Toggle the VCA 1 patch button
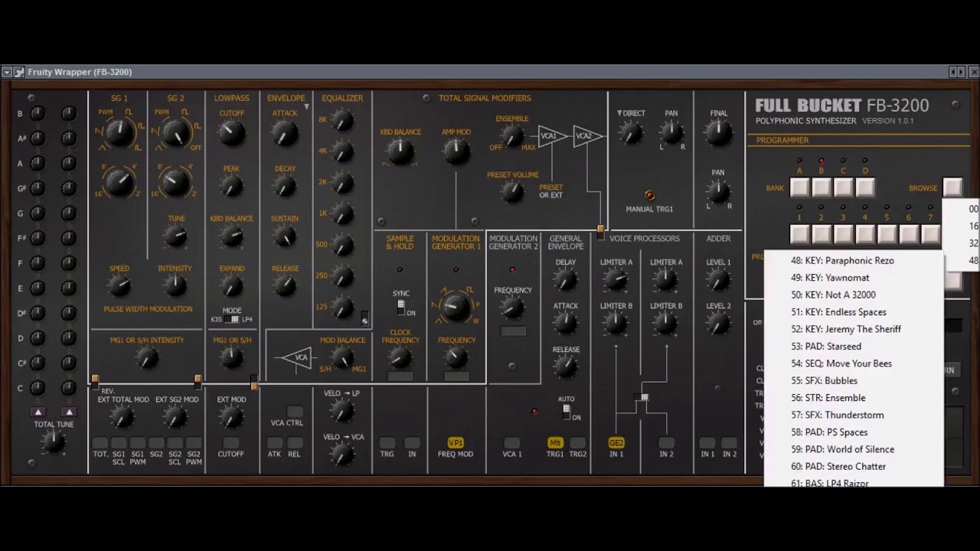980x551 pixels. (512, 442)
